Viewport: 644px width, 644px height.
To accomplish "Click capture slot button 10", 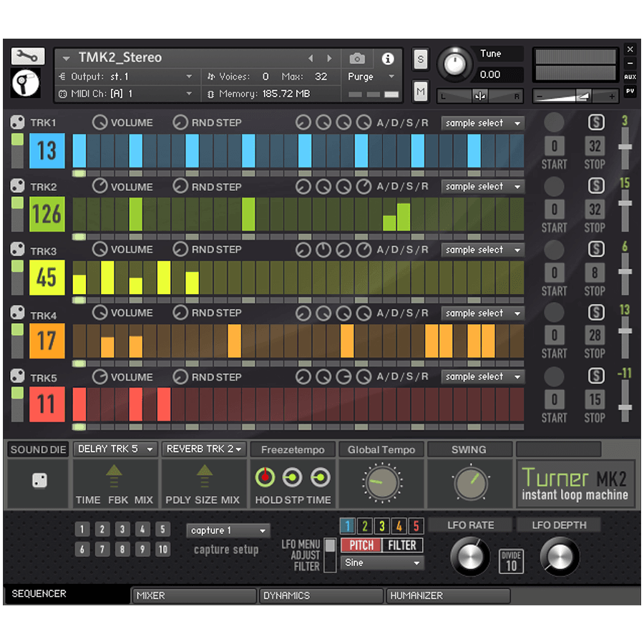I will [162, 549].
